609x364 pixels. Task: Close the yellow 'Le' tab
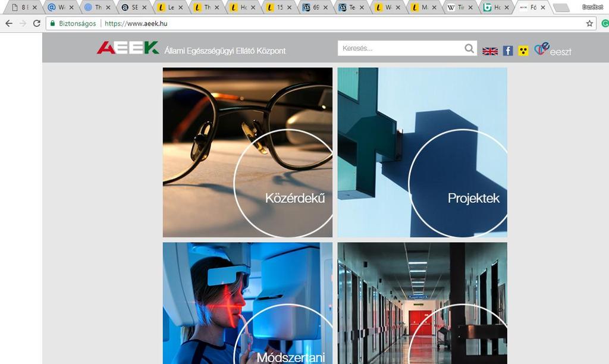[181, 7]
